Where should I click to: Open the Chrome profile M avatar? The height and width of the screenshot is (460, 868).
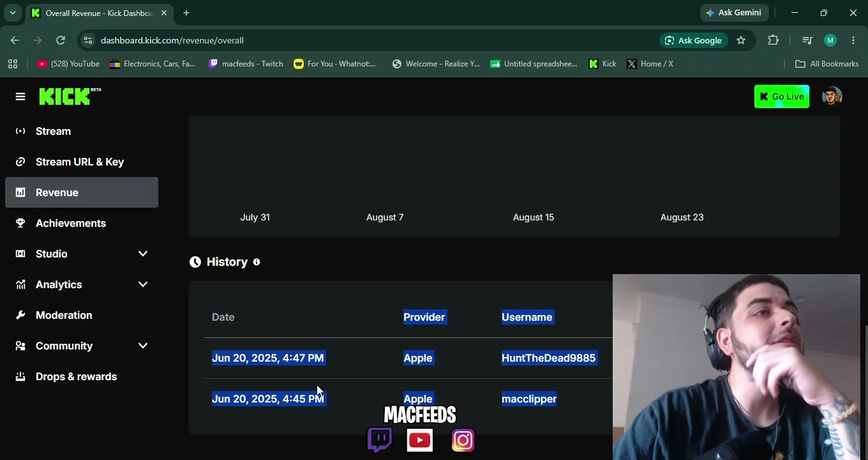(x=830, y=40)
